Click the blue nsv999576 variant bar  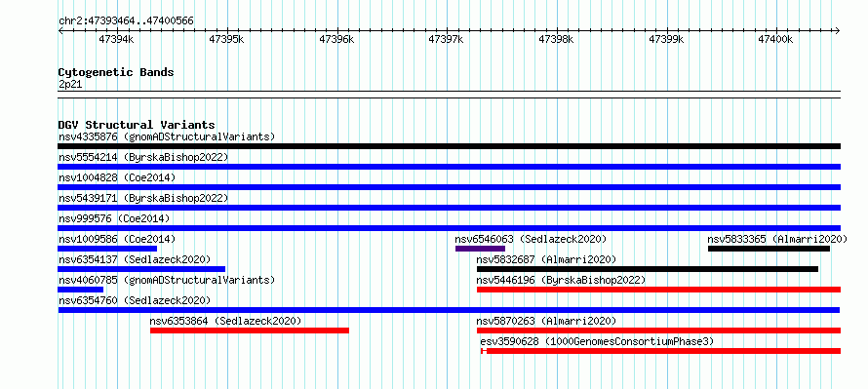(x=449, y=228)
